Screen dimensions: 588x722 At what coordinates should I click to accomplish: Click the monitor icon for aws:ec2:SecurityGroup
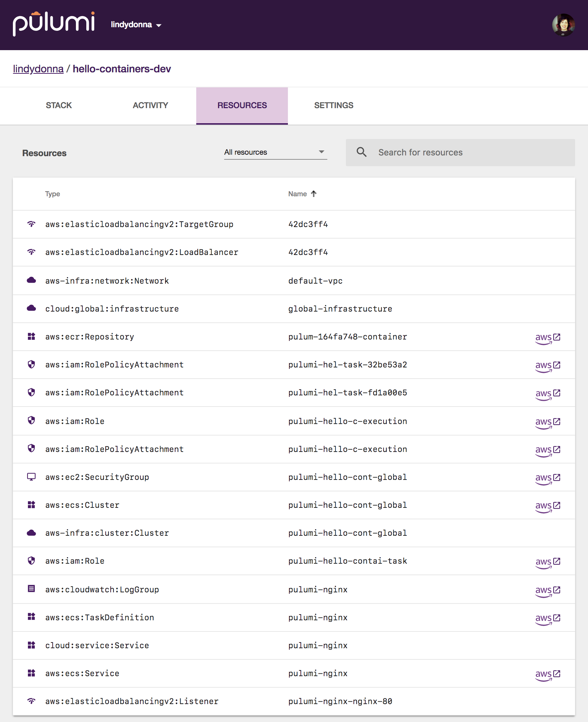coord(32,477)
